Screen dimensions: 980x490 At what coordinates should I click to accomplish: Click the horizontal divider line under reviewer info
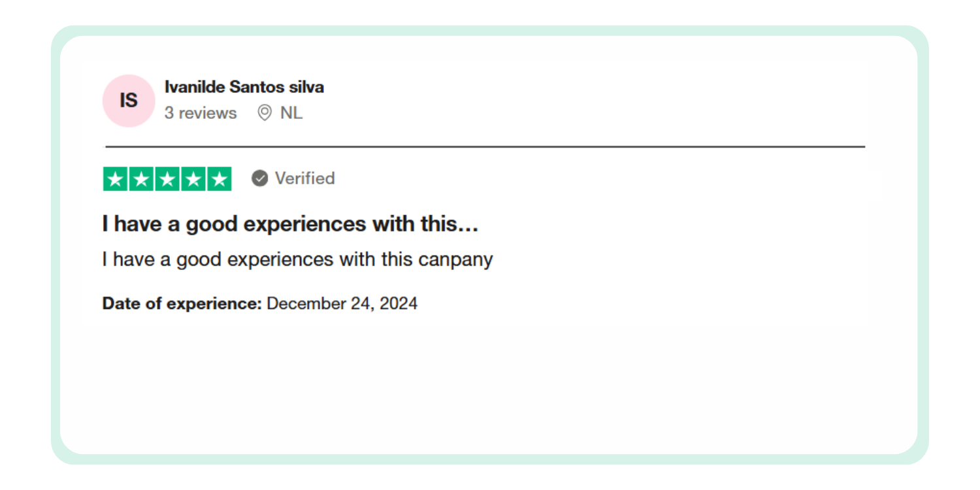pos(485,147)
